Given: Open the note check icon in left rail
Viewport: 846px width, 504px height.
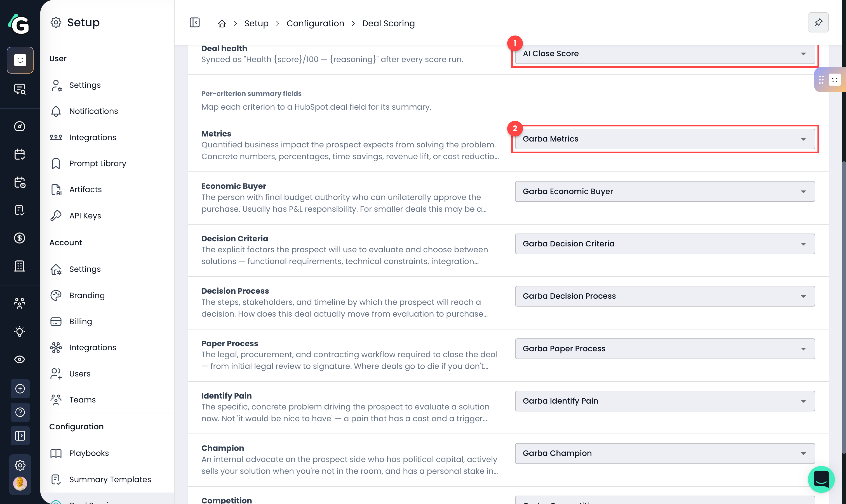Looking at the screenshot, I should coord(20,210).
